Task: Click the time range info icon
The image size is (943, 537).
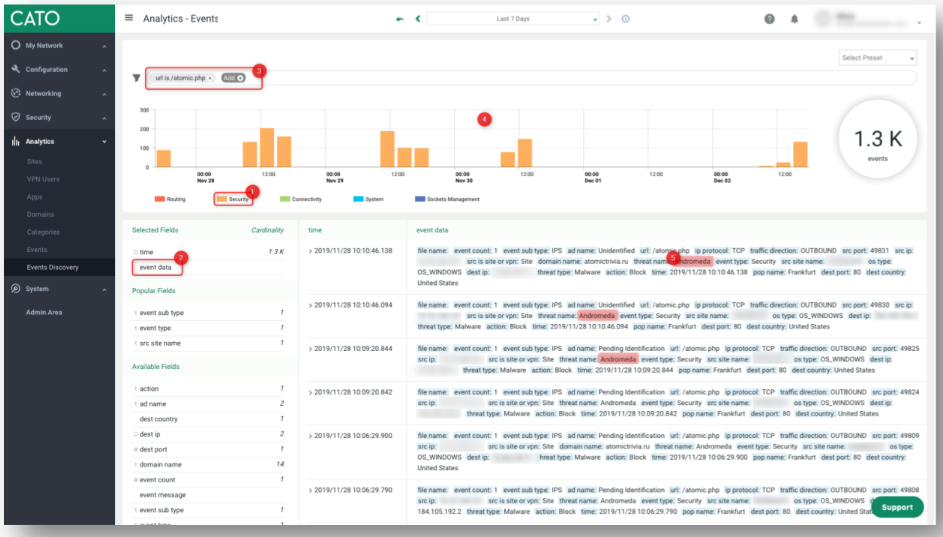Action: [x=626, y=18]
